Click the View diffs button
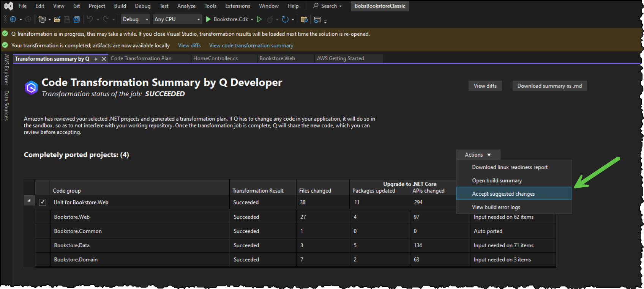This screenshot has width=644, height=289. click(x=485, y=86)
